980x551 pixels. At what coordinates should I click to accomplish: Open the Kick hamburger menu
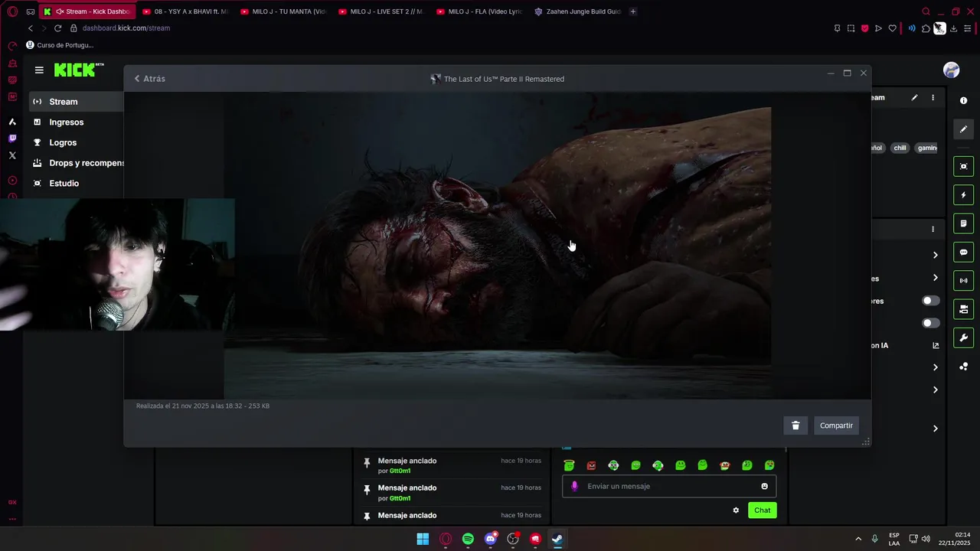pyautogui.click(x=39, y=70)
